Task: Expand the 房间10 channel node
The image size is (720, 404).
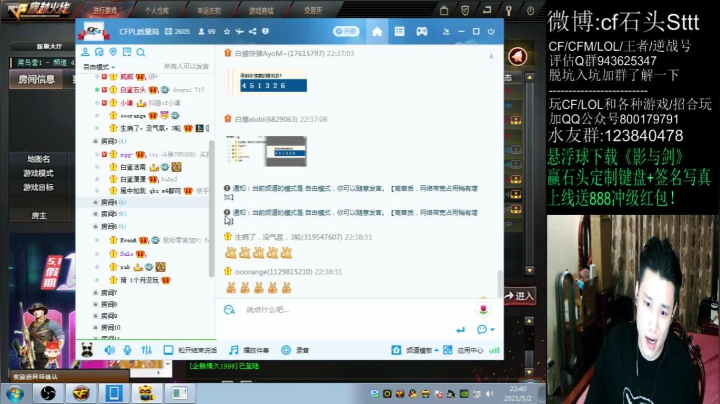Action: (x=96, y=327)
